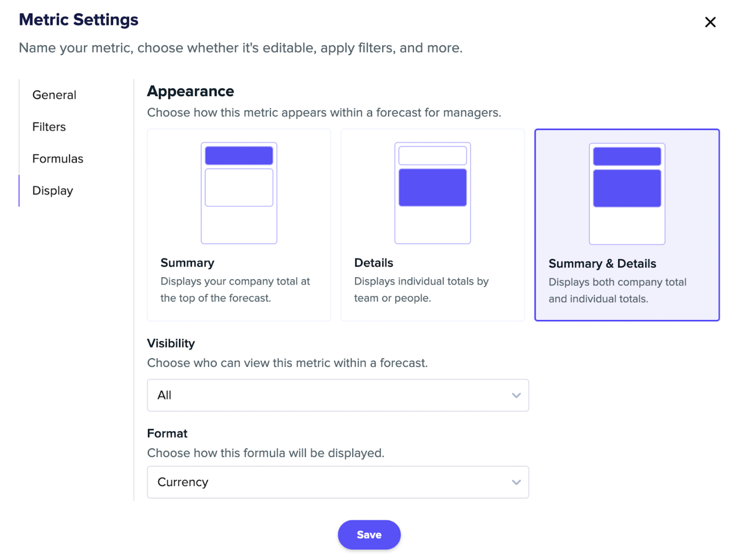Select the Details appearance option card
Viewport: 744px width, 560px height.
click(433, 225)
